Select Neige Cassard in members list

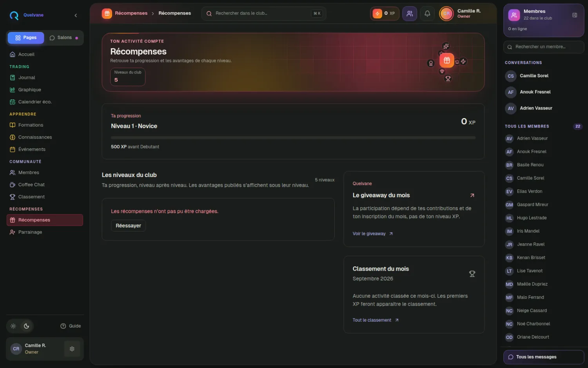coord(544,311)
